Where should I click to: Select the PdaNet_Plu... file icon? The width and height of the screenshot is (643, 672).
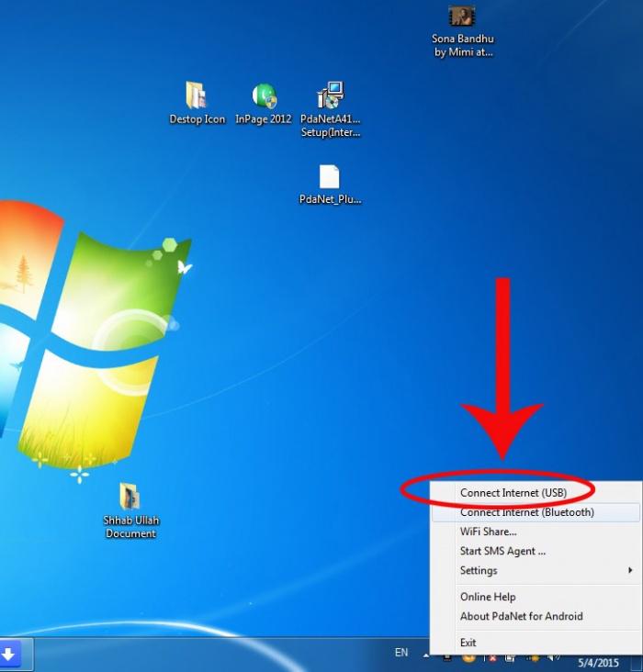[330, 185]
